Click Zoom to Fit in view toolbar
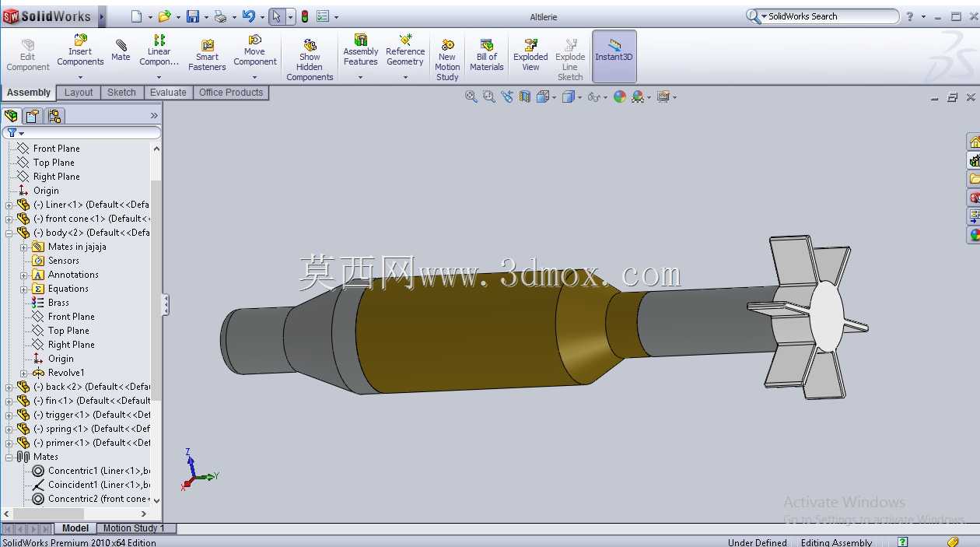 [x=471, y=96]
